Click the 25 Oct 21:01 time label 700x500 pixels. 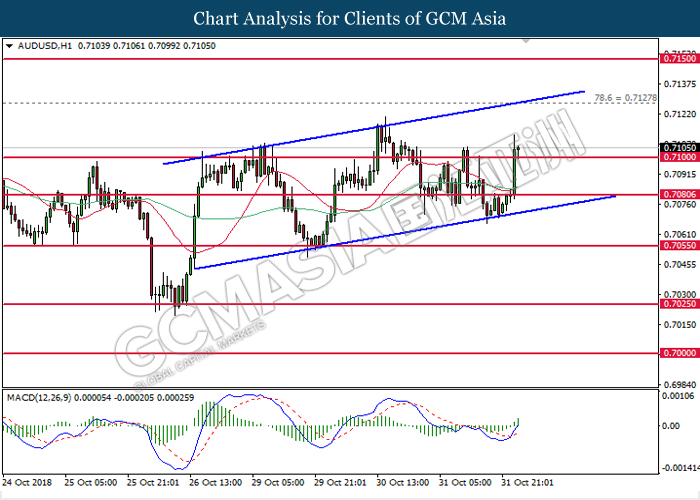[x=153, y=483]
